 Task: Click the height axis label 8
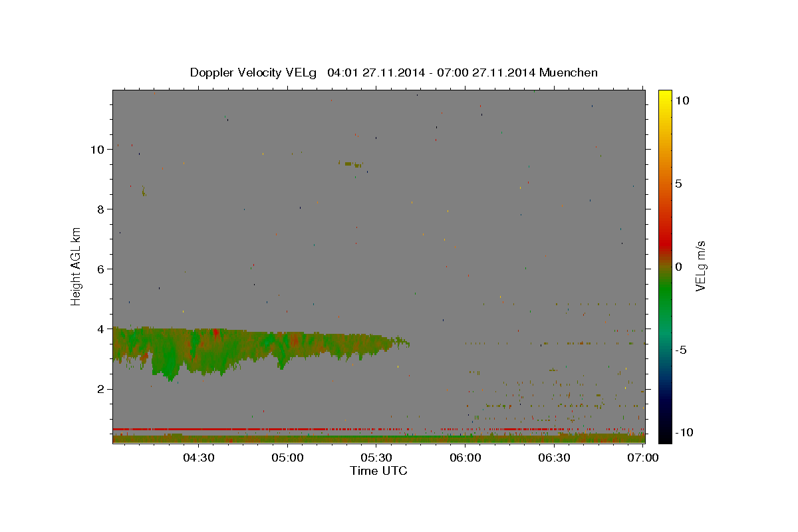[x=100, y=209]
